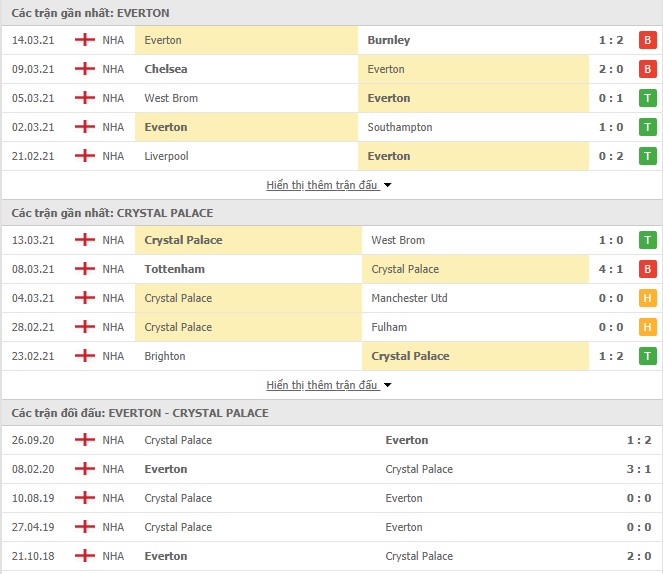The height and width of the screenshot is (574, 663).
Task: Click green T badge for West Brom–Everton
Action: tap(647, 98)
